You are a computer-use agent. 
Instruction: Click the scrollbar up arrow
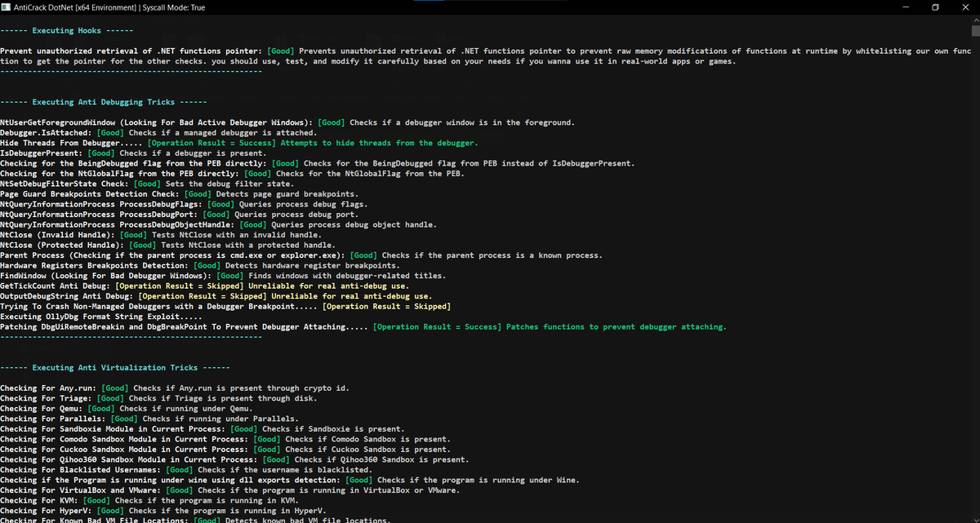974,20
